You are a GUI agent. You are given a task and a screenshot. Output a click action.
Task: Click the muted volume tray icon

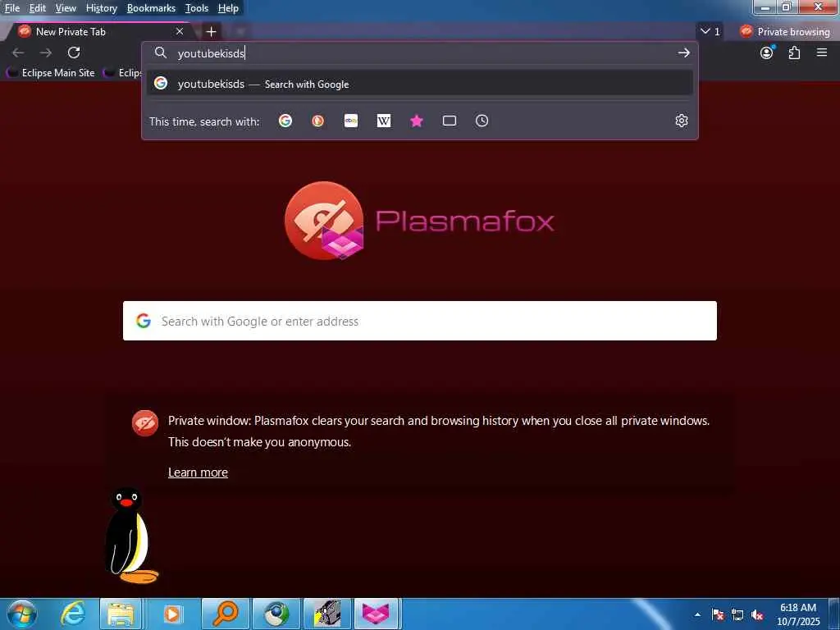point(757,614)
